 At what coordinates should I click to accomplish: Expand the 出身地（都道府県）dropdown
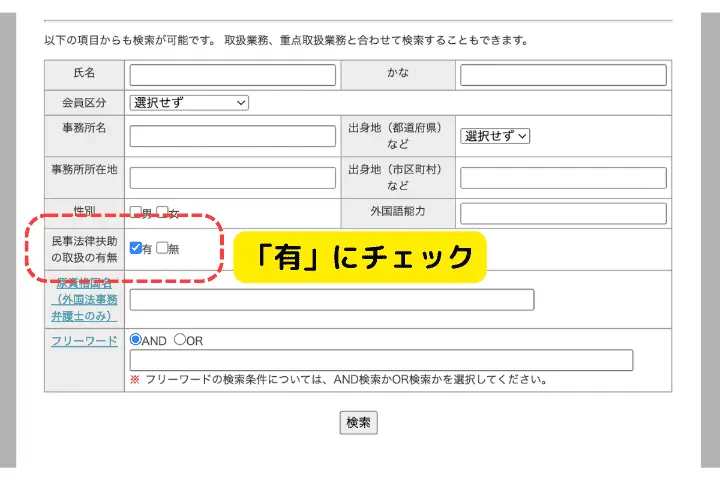(x=495, y=136)
